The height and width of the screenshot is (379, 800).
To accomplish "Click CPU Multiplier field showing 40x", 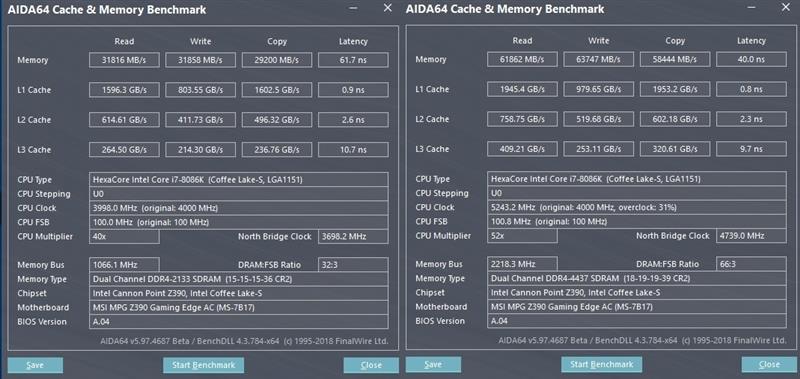I will pos(124,237).
